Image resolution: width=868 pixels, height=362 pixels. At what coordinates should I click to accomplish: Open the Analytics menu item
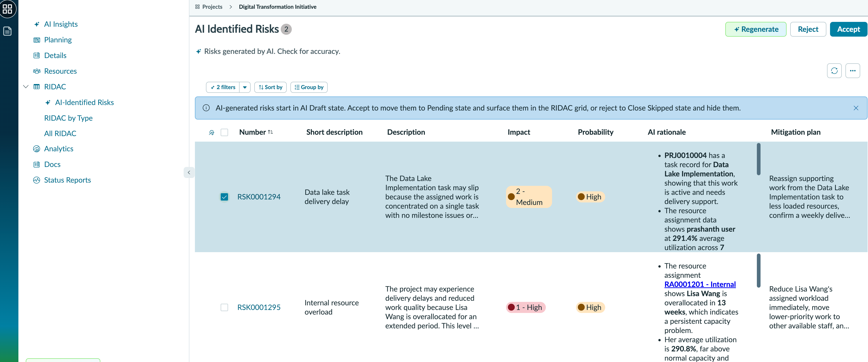pos(59,149)
